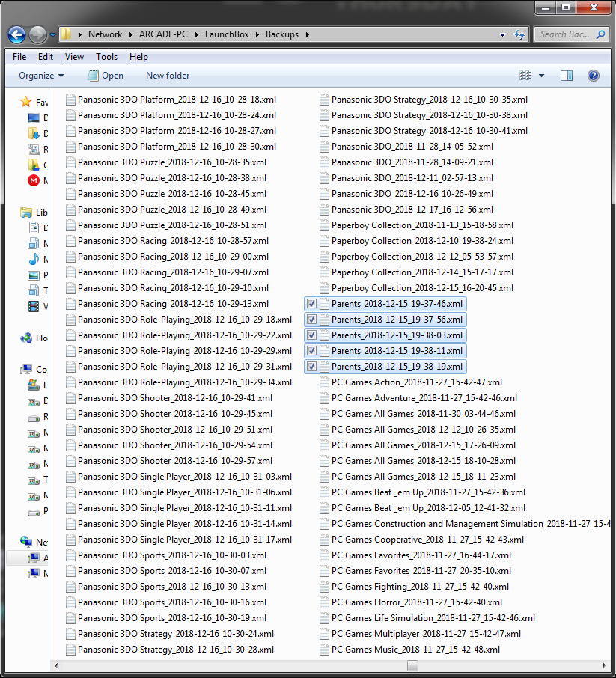Open the MEGA red icon in Favorites
Viewport: 616px width, 678px height.
pyautogui.click(x=34, y=180)
